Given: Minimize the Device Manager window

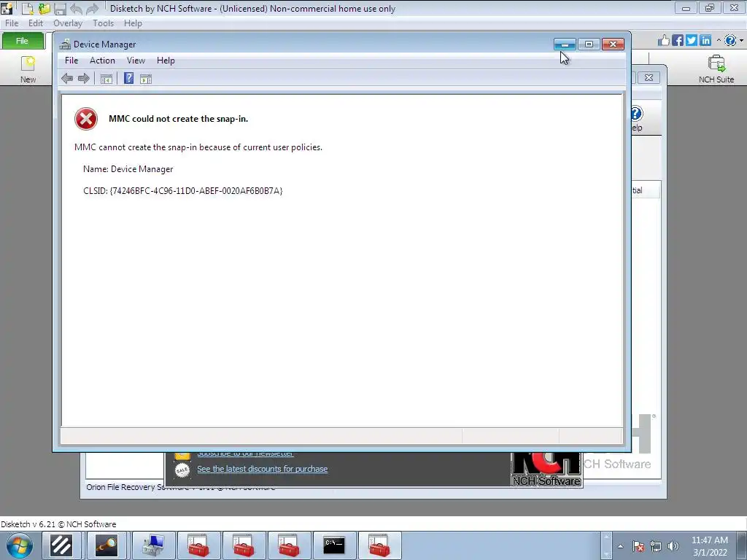Looking at the screenshot, I should point(565,44).
